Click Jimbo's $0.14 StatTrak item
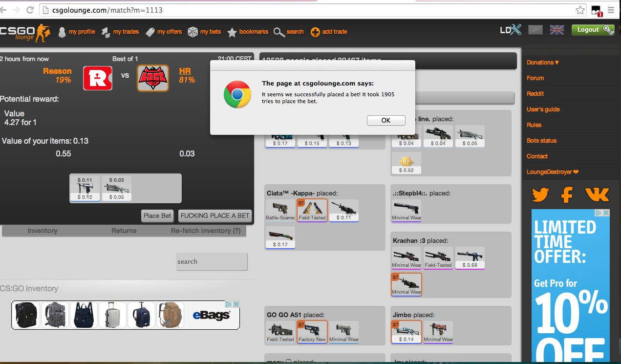 pyautogui.click(x=407, y=332)
